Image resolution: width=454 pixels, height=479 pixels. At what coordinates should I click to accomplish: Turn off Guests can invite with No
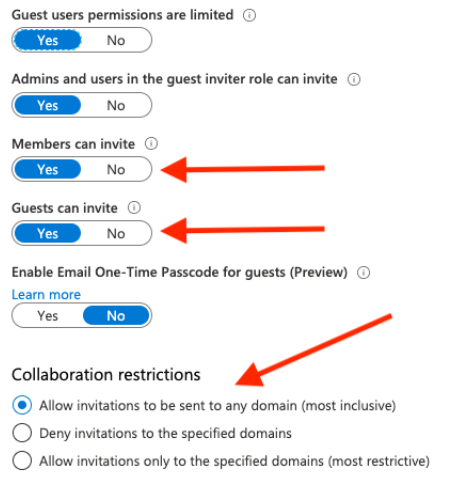pyautogui.click(x=116, y=233)
